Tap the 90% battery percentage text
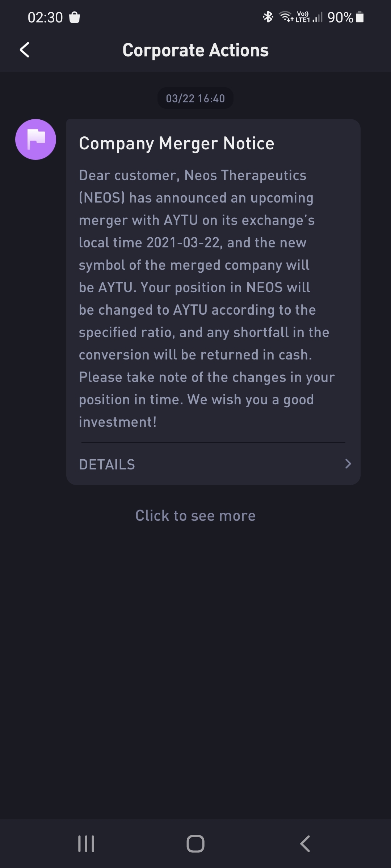 (340, 17)
